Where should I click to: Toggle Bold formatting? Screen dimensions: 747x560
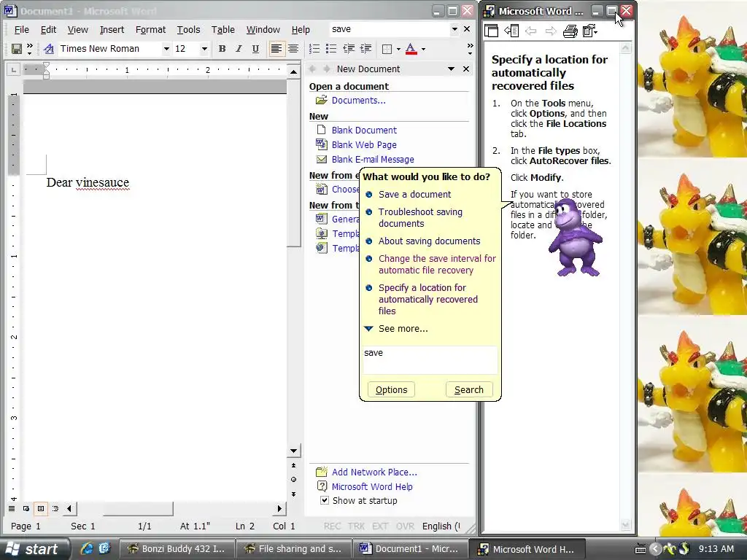coord(222,49)
